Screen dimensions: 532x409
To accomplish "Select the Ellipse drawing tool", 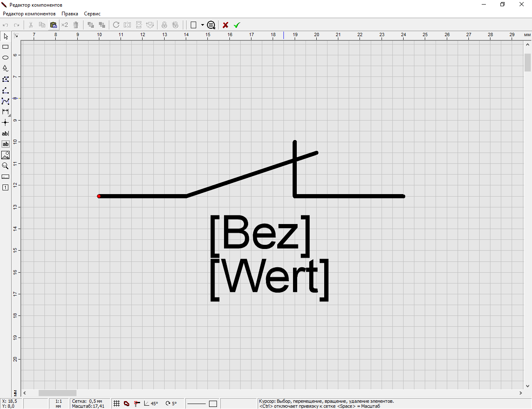I will 5,58.
